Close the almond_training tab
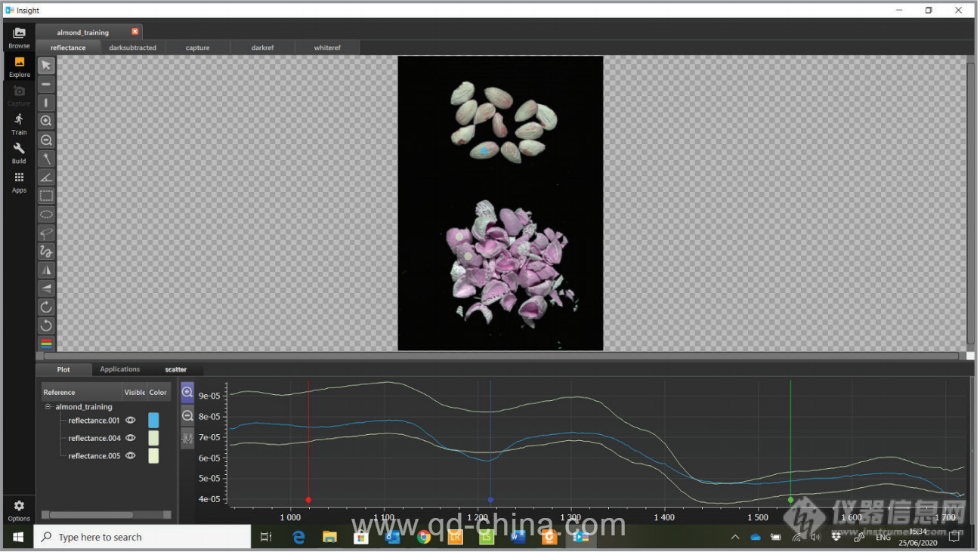Viewport: 980px width, 552px height. tap(135, 32)
